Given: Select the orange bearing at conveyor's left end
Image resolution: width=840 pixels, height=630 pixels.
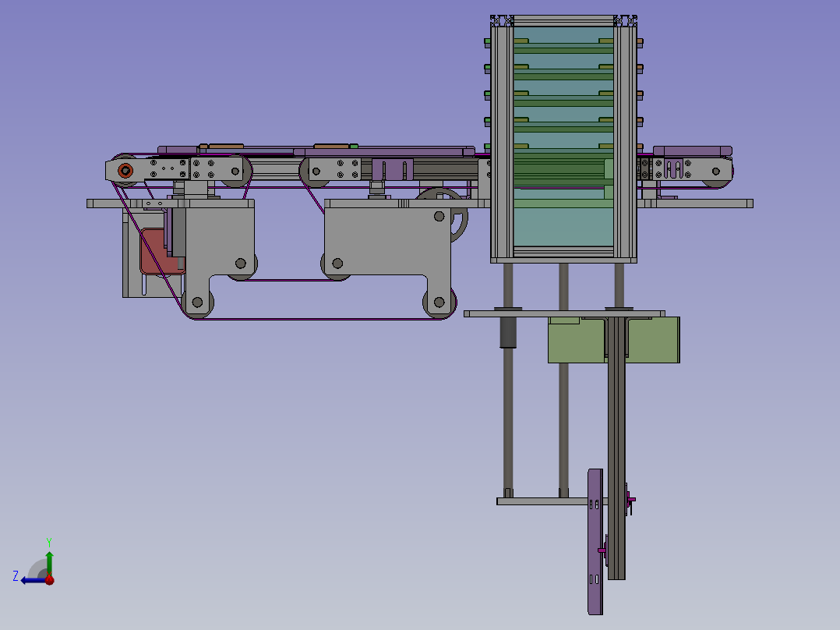Looking at the screenshot, I should [x=125, y=171].
